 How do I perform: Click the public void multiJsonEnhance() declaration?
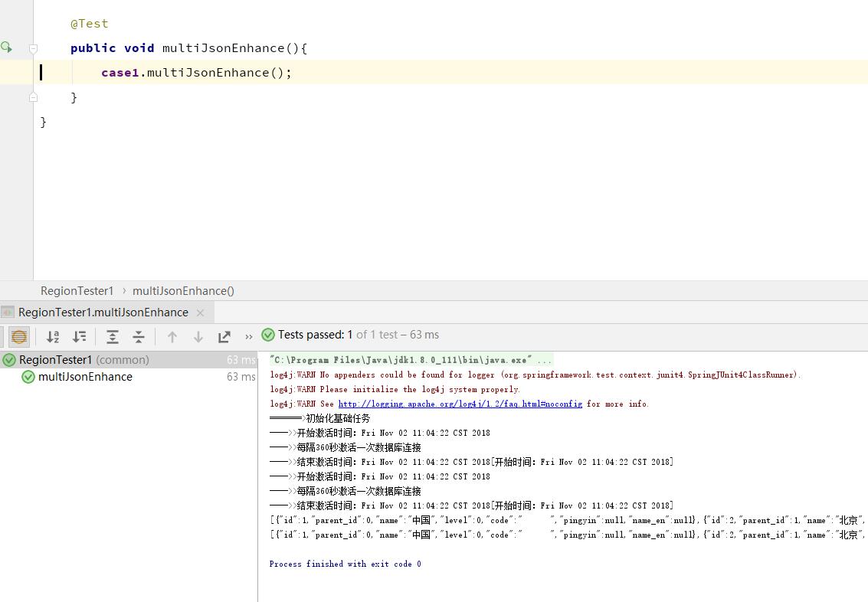click(188, 48)
